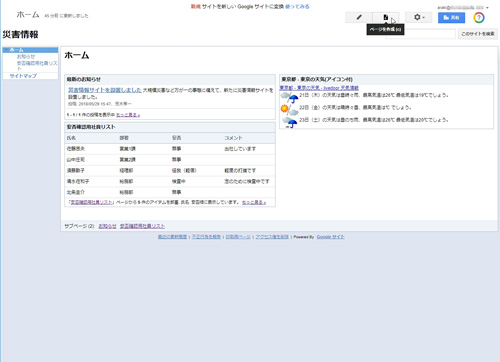Open the livedoor 天気情報 weather link
The image size is (500, 362).
[319, 88]
